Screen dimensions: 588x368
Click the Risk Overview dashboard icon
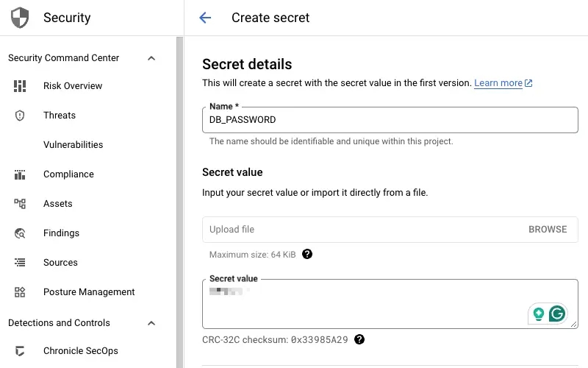pos(20,86)
